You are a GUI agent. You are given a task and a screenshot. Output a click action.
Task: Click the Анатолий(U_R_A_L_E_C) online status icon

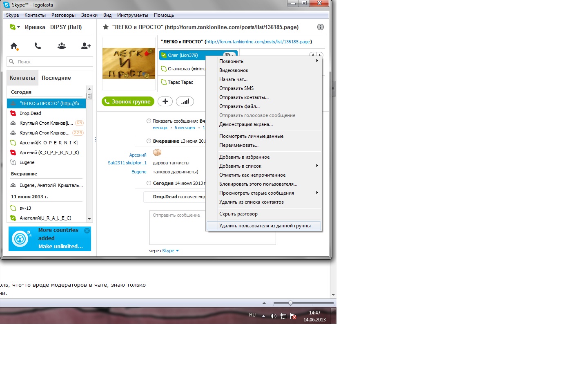(x=13, y=218)
